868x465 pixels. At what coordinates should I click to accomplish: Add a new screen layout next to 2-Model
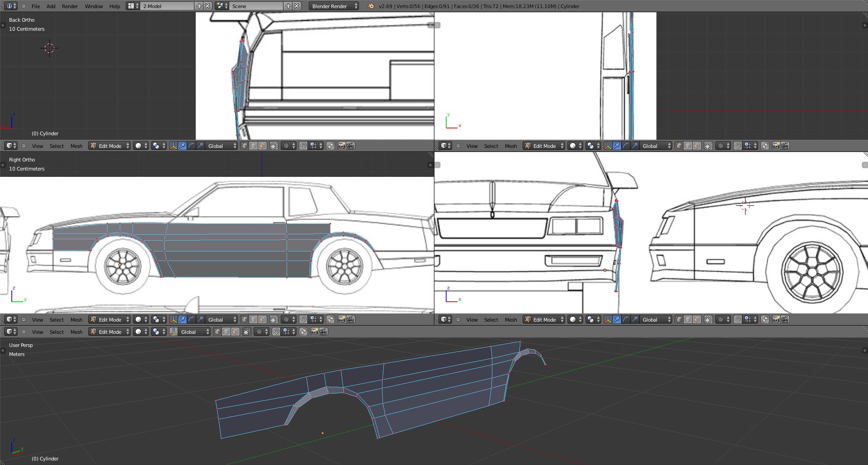199,6
